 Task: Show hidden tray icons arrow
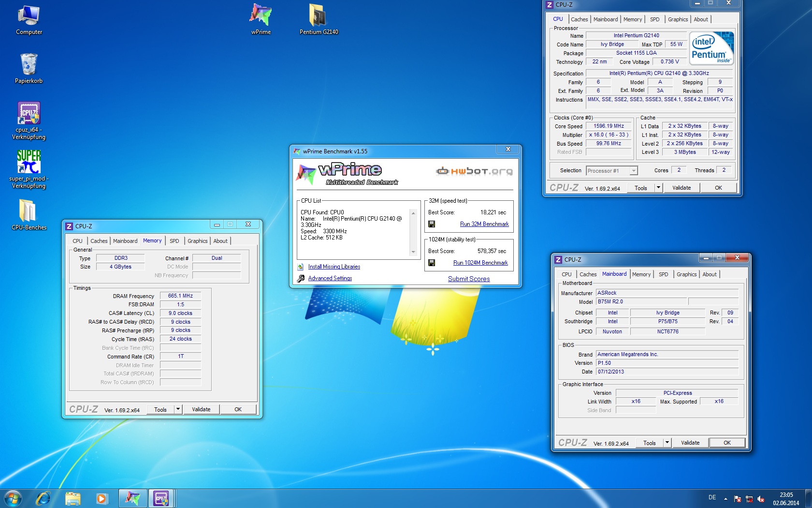[x=725, y=498]
